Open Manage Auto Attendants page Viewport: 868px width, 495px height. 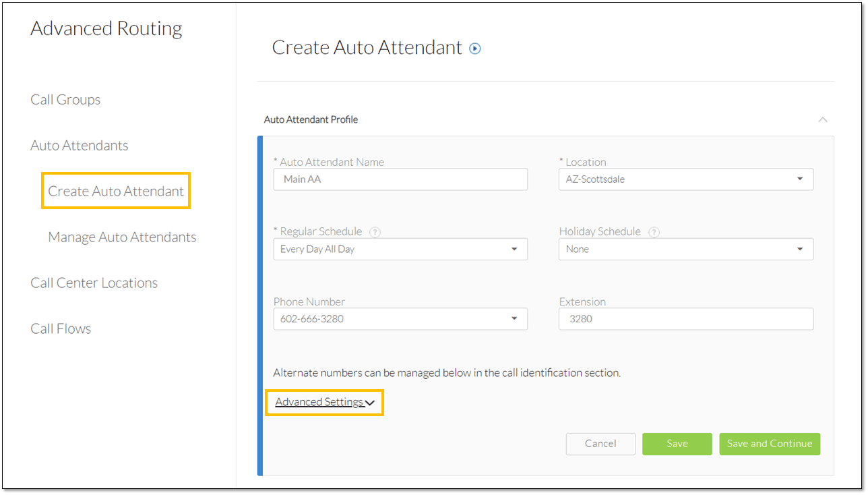(122, 237)
